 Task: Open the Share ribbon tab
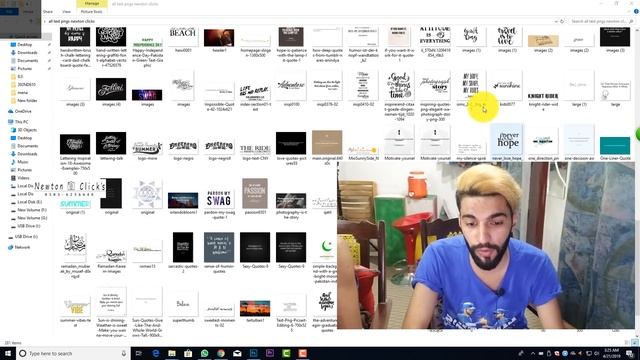pyautogui.click(x=48, y=11)
